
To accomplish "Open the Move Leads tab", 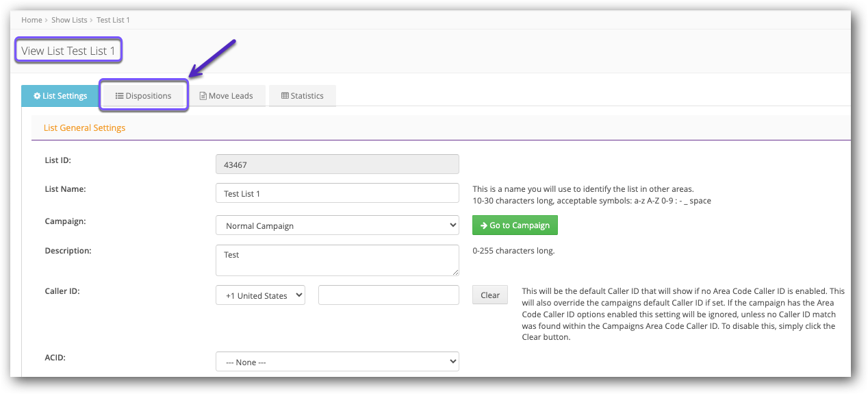I will click(x=226, y=96).
